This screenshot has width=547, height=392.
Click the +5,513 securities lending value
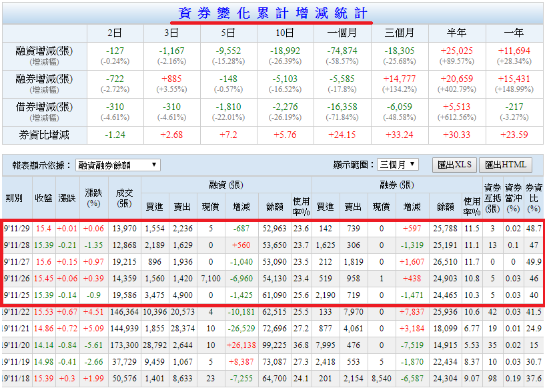pyautogui.click(x=457, y=107)
